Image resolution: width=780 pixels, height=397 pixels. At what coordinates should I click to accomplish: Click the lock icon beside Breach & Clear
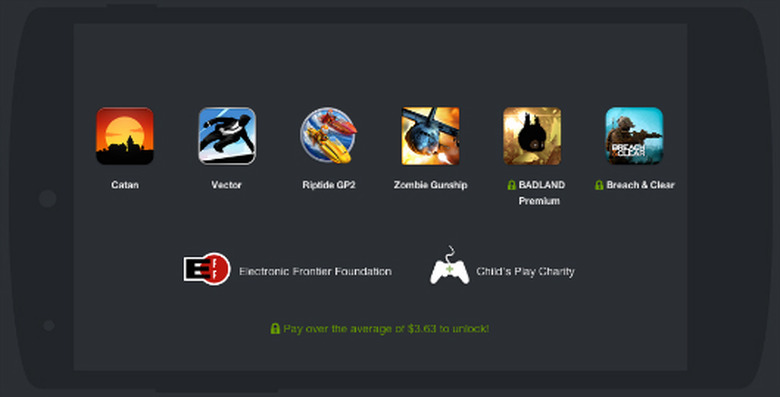[599, 185]
